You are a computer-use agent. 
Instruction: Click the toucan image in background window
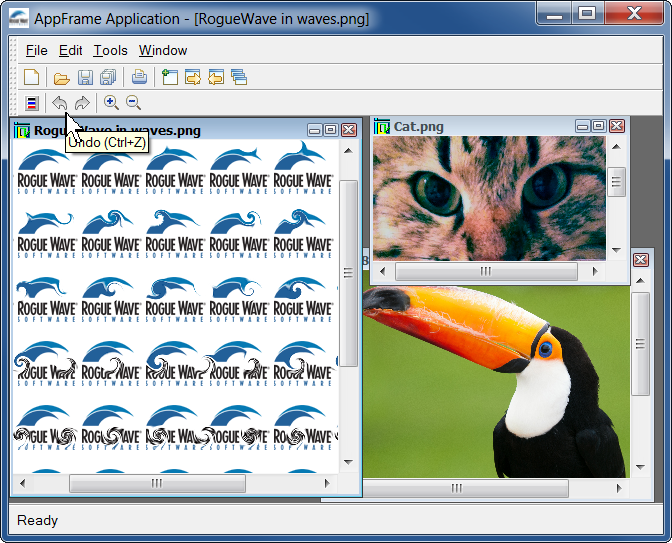click(x=496, y=381)
